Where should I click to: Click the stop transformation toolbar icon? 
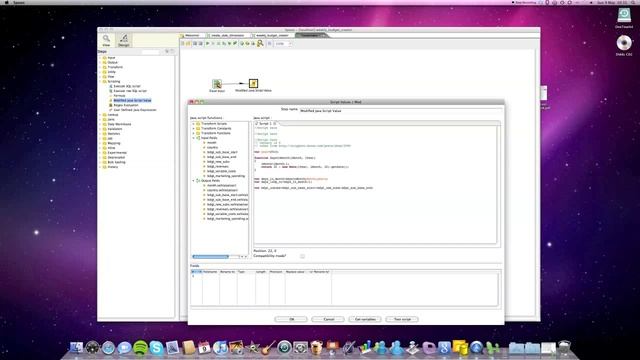pyautogui.click(x=218, y=44)
